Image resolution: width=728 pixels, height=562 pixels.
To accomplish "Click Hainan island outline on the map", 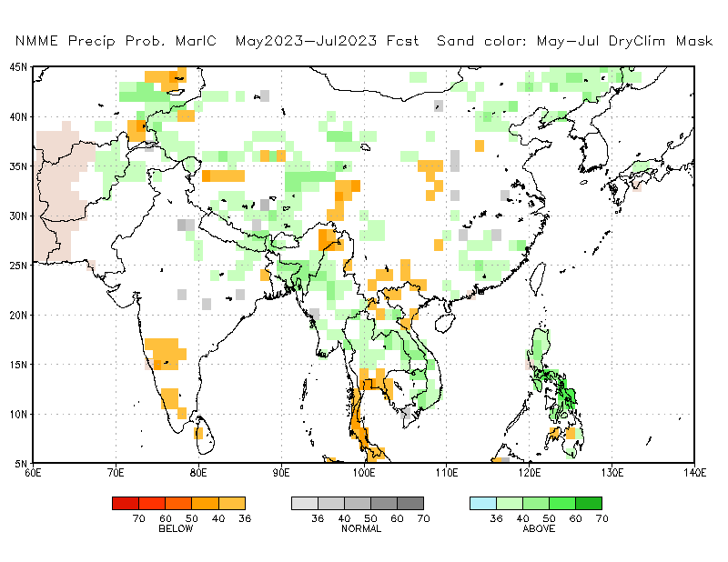I will point(445,323).
